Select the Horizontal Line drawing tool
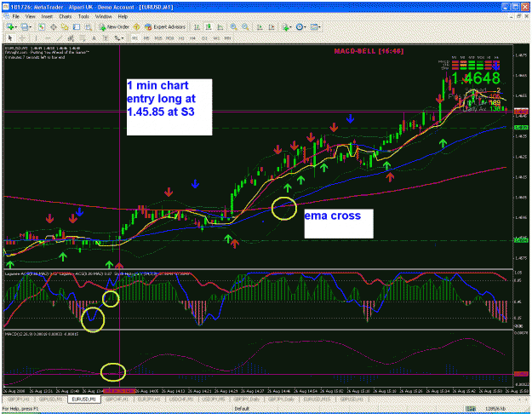This screenshot has width=532, height=414. pyautogui.click(x=48, y=38)
